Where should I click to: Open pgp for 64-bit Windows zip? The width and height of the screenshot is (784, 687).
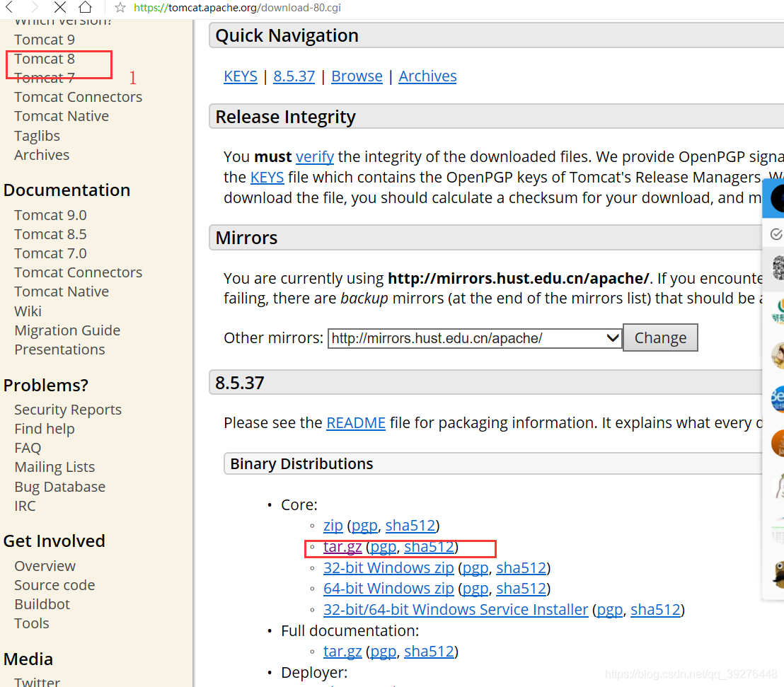[475, 589]
